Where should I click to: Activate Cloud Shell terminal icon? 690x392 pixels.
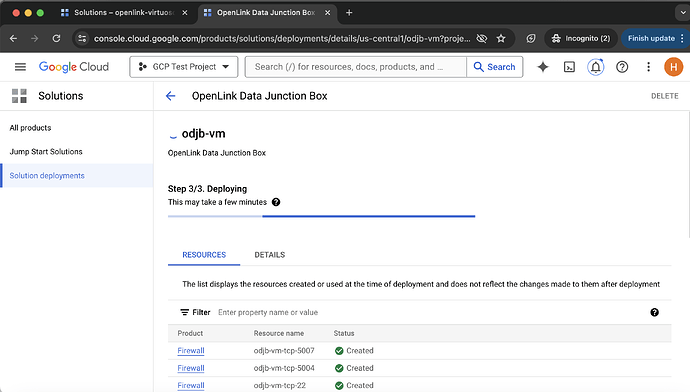(569, 67)
